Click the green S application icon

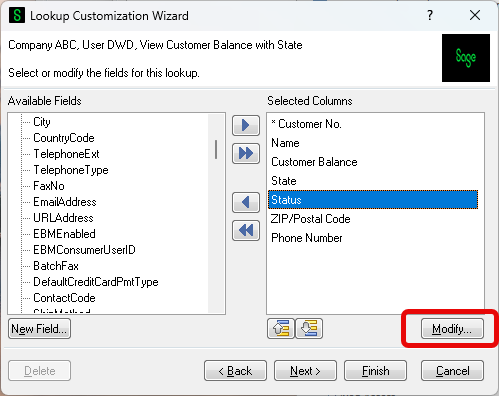click(x=17, y=15)
